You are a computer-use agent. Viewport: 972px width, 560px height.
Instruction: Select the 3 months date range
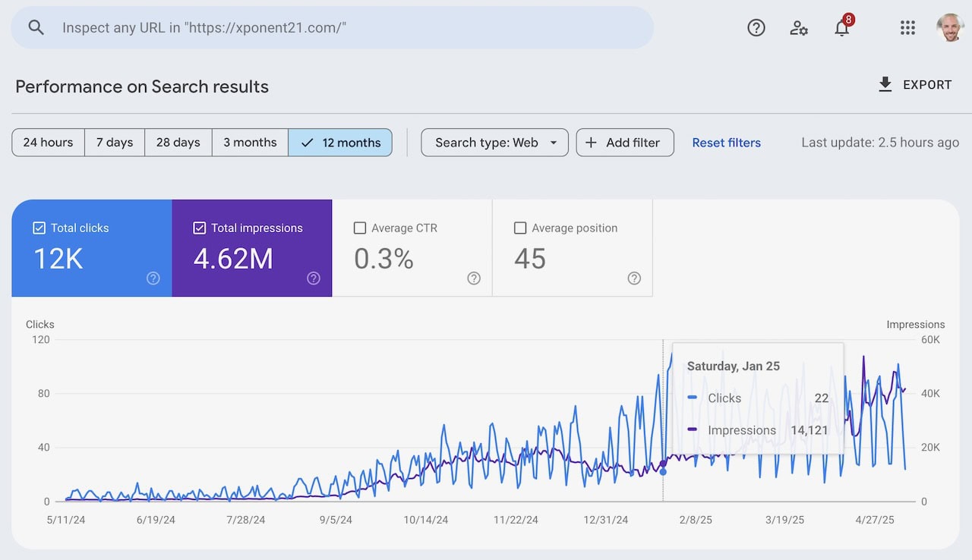pos(250,143)
